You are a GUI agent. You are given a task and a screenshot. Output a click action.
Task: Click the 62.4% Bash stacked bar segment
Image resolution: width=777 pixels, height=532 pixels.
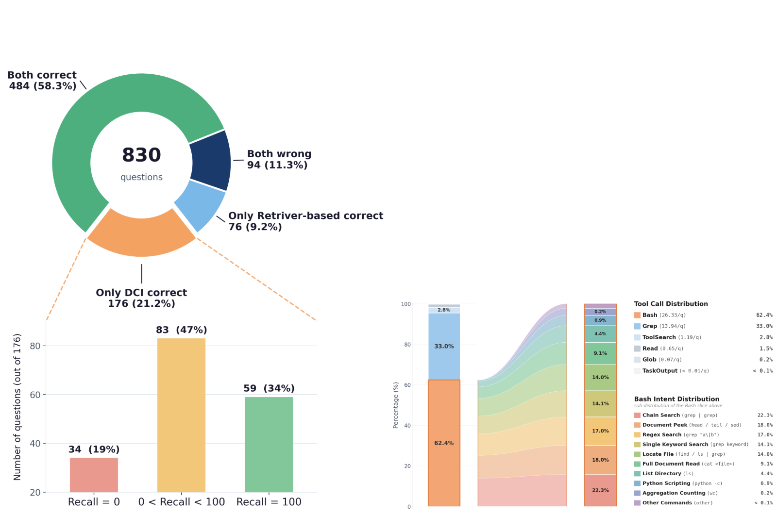pos(444,443)
